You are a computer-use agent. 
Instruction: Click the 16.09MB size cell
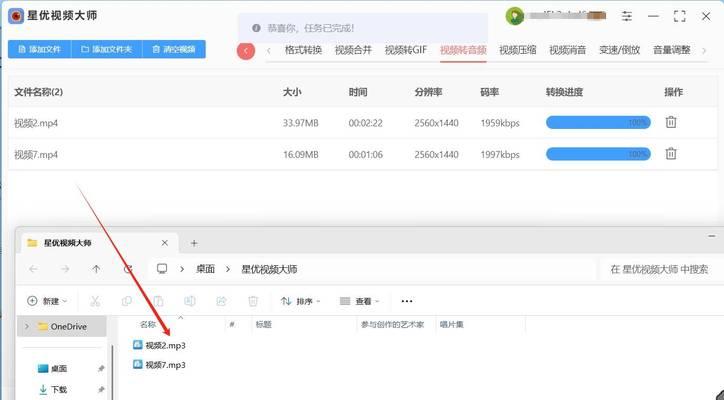(x=301, y=155)
